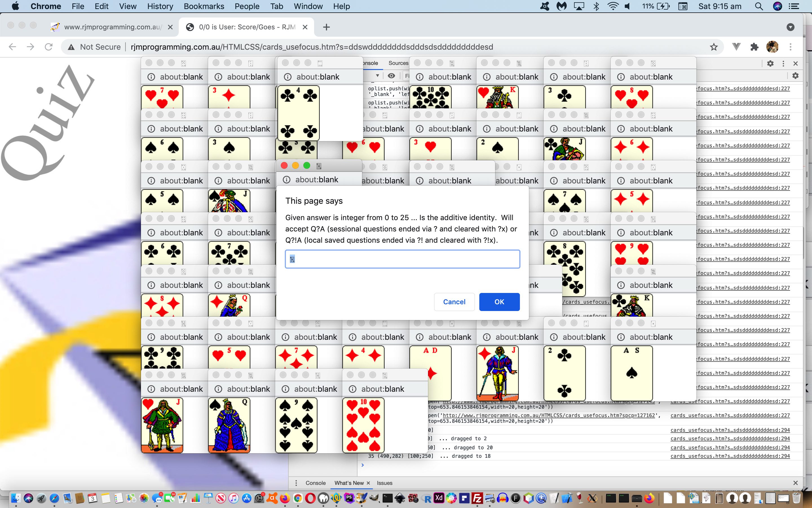Open DevTools three-dot customize menu
812x508 pixels.
click(784, 63)
